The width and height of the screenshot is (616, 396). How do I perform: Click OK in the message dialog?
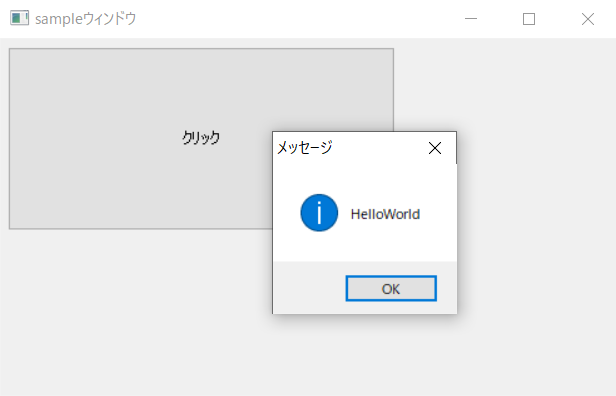tap(391, 289)
